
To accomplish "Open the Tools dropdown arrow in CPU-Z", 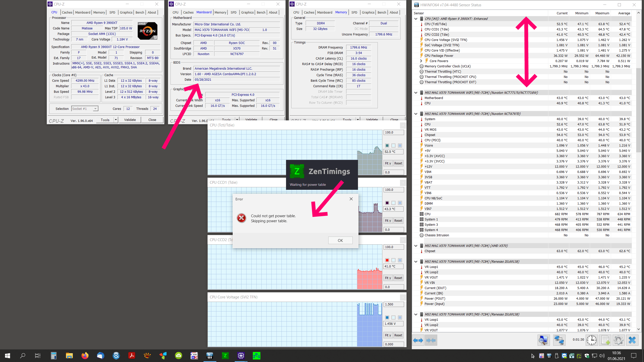I will tap(116, 120).
